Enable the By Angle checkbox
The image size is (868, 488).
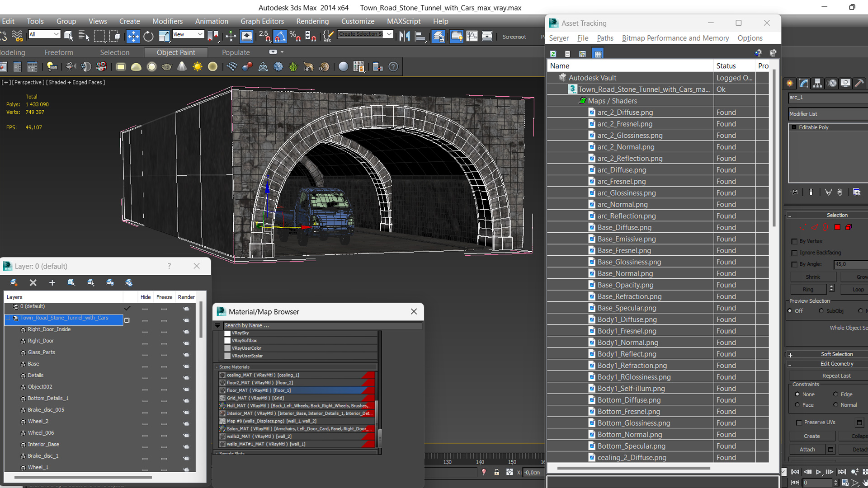[794, 264]
